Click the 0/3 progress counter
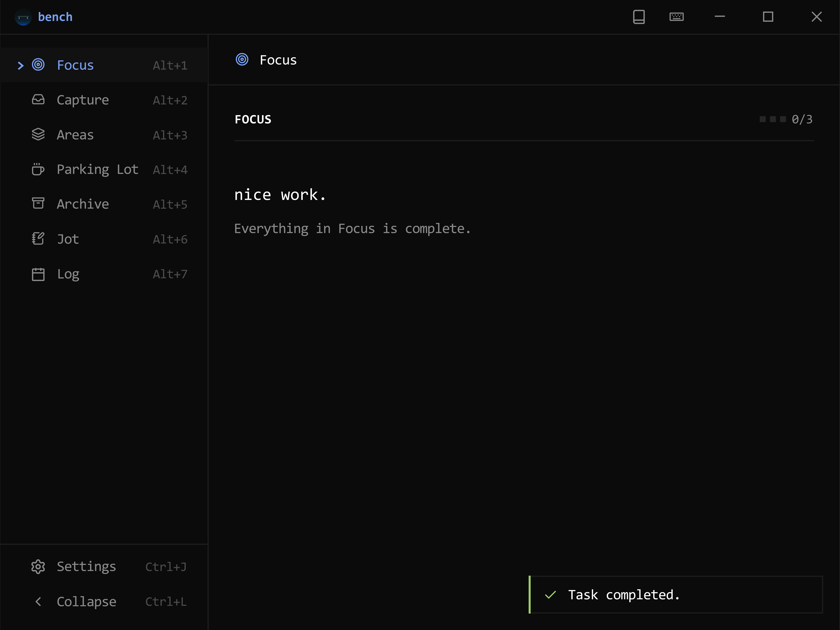 802,120
